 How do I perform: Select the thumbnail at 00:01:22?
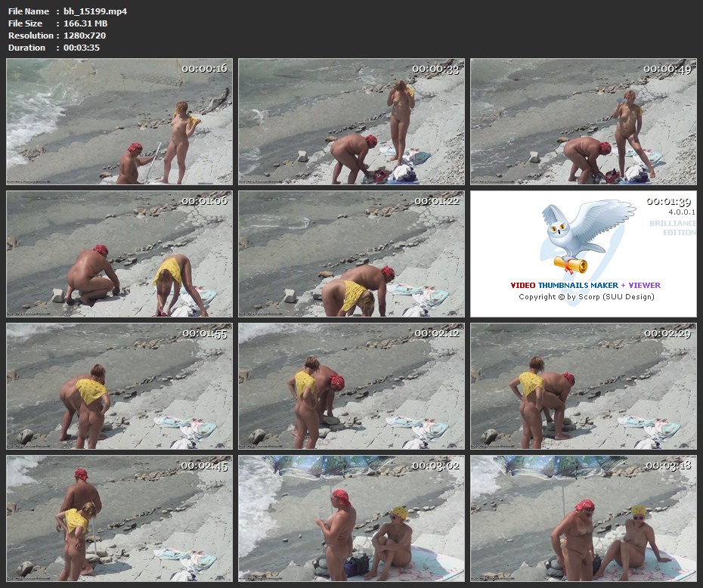pos(351,254)
